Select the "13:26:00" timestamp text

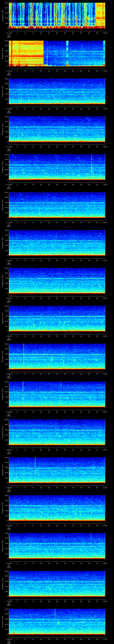click(x=9, y=487)
